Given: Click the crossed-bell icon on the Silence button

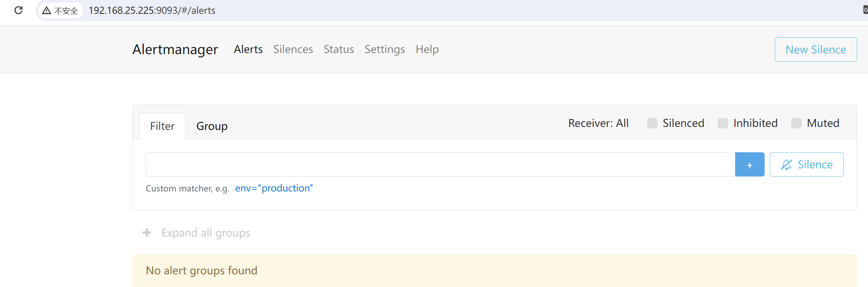Looking at the screenshot, I should (786, 165).
